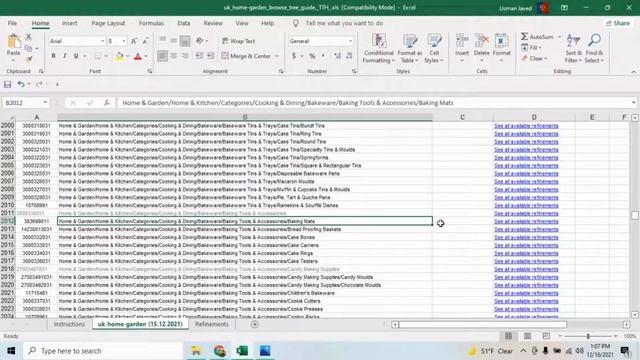Image resolution: width=640 pixels, height=360 pixels.
Task: Click Increase Indent icon
Action: click(210, 56)
